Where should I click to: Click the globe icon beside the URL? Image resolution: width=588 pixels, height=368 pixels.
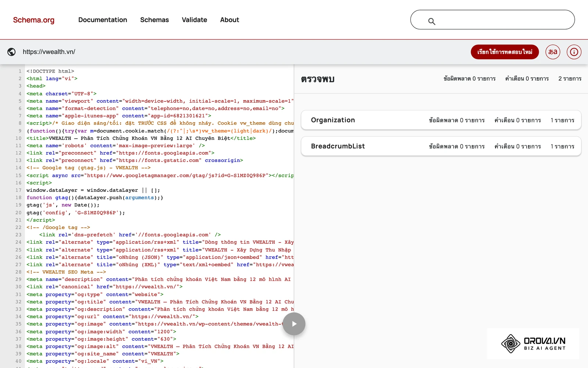(11, 52)
